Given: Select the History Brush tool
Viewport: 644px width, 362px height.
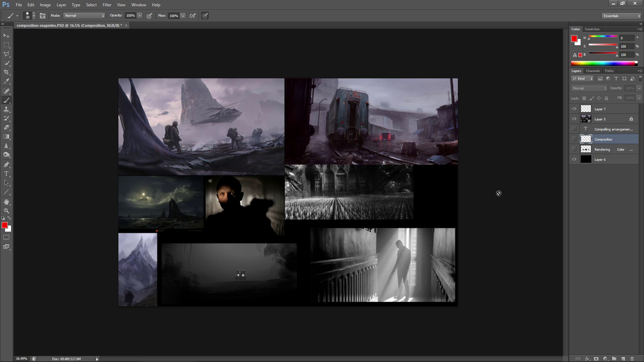Looking at the screenshot, I should pos(6,118).
